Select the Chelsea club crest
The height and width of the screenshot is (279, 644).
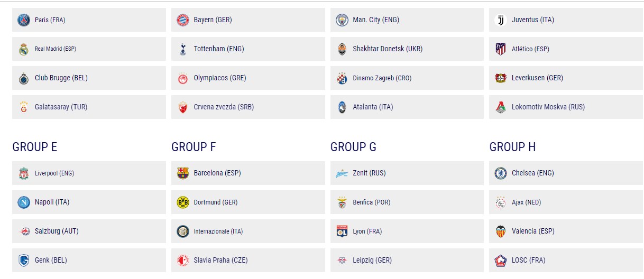click(500, 173)
